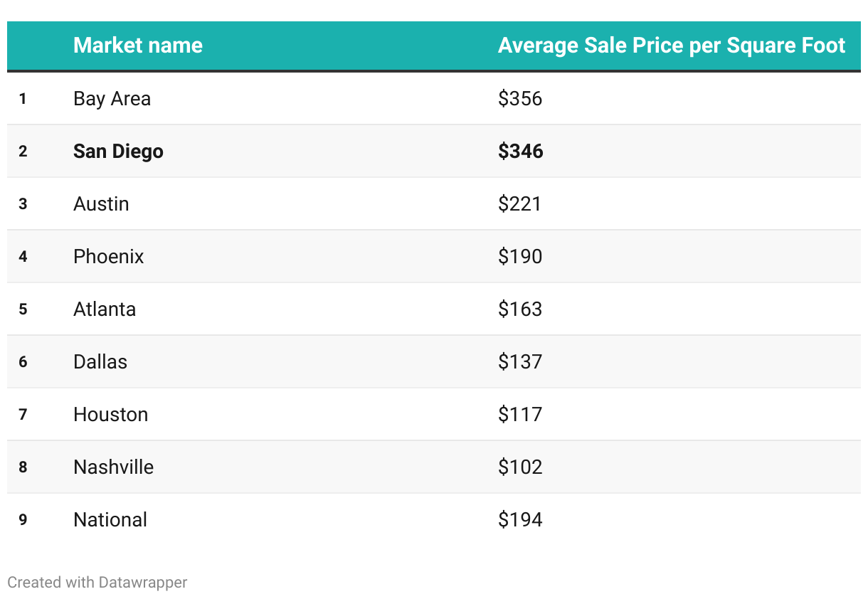Click the $221 price value
This screenshot has width=868, height=599.
pyautogui.click(x=519, y=203)
